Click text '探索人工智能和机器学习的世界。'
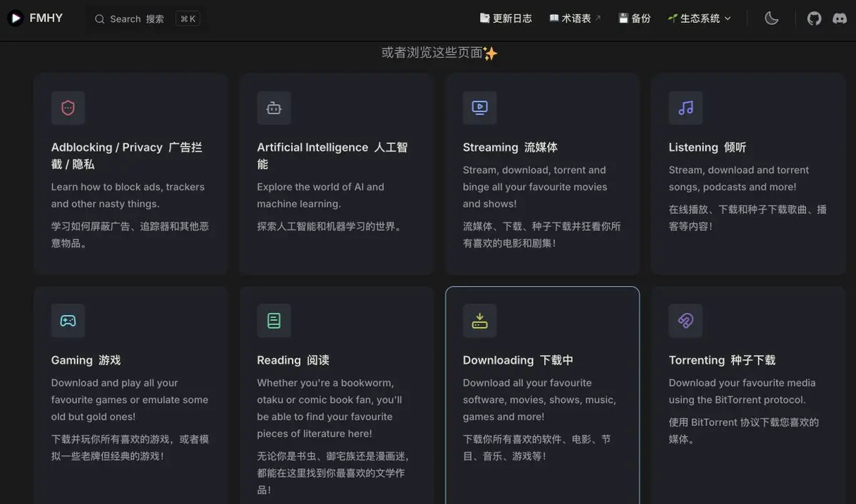Screen dimensions: 856x504 pos(332,227)
